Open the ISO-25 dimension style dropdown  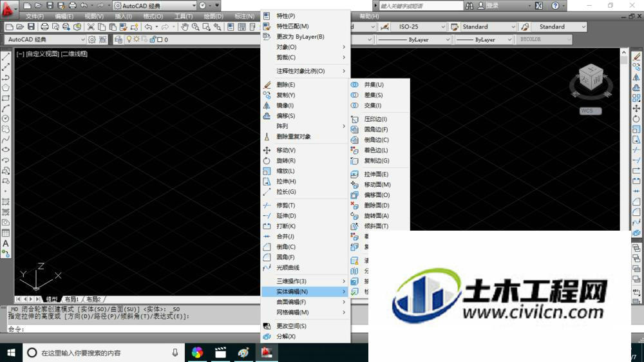[x=418, y=26]
